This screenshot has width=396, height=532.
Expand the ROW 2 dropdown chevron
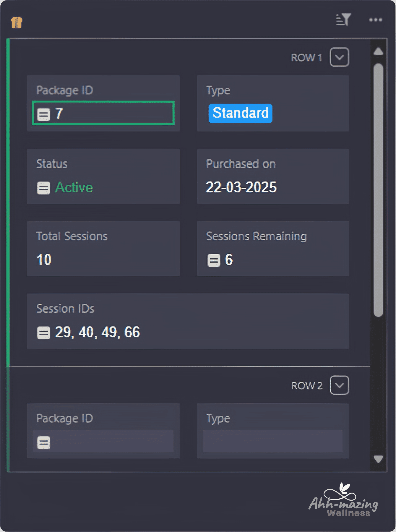tap(339, 385)
